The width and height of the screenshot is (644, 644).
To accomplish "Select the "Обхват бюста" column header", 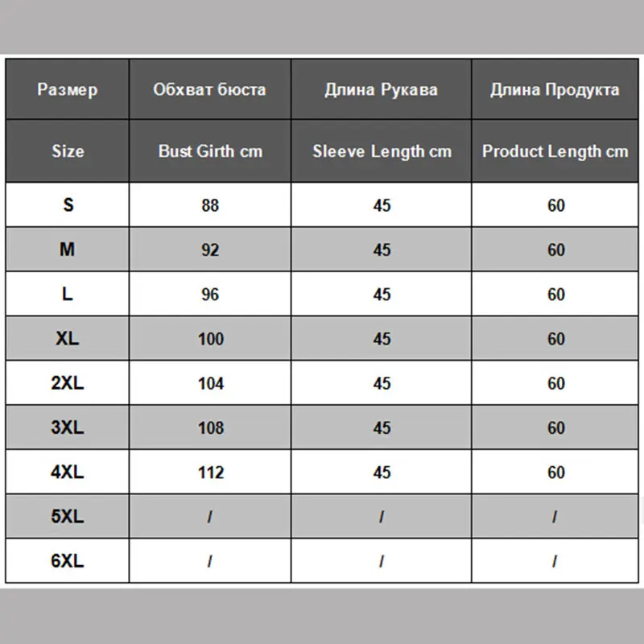I will pyautogui.click(x=209, y=89).
